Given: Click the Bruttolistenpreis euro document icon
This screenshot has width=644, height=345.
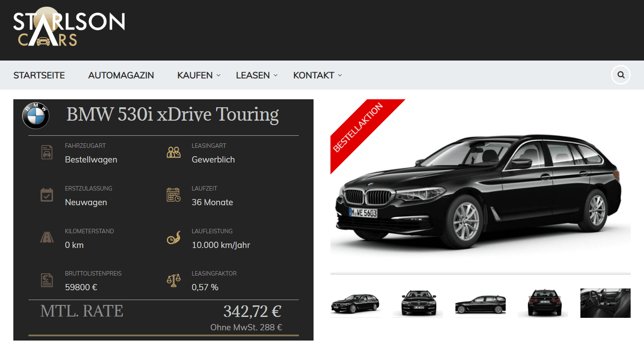Looking at the screenshot, I should point(47,280).
